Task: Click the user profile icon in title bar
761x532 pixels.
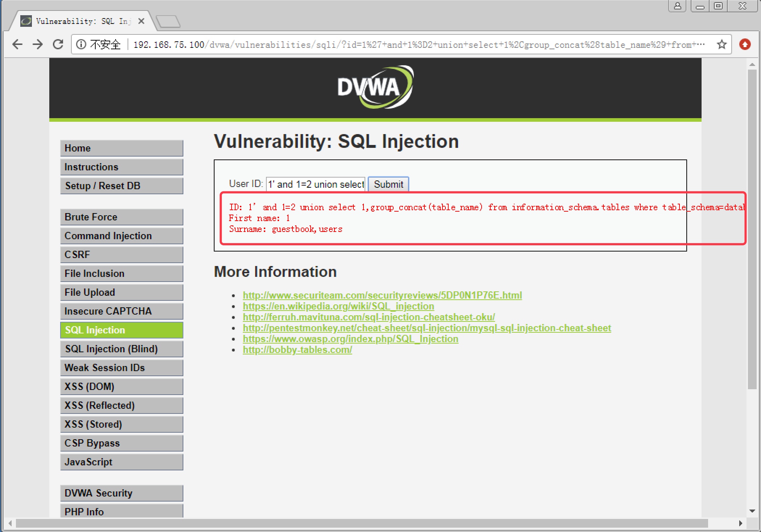Action: click(x=677, y=6)
